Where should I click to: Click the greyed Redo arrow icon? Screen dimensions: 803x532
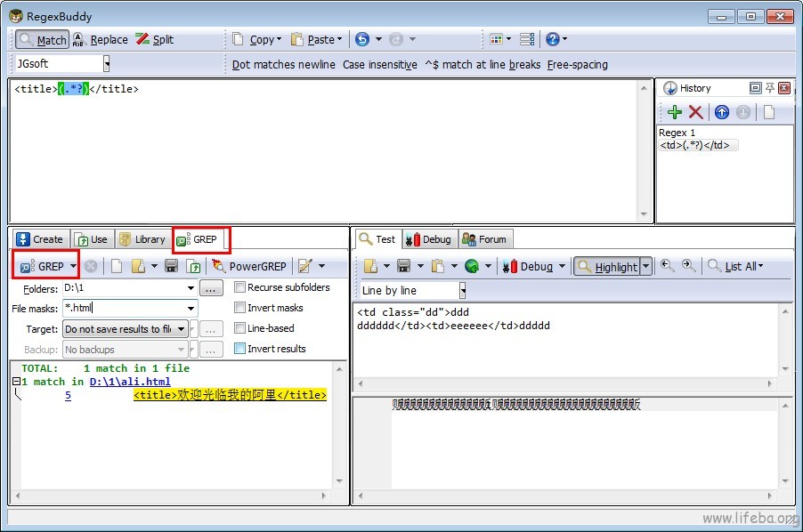(396, 39)
